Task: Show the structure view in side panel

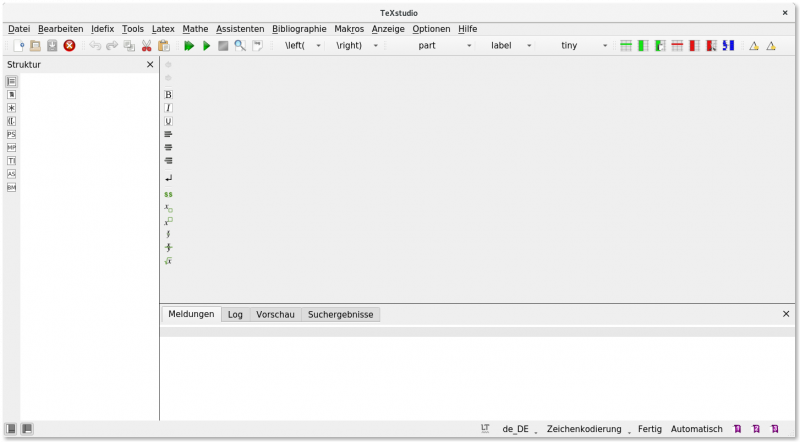Action: [11, 82]
